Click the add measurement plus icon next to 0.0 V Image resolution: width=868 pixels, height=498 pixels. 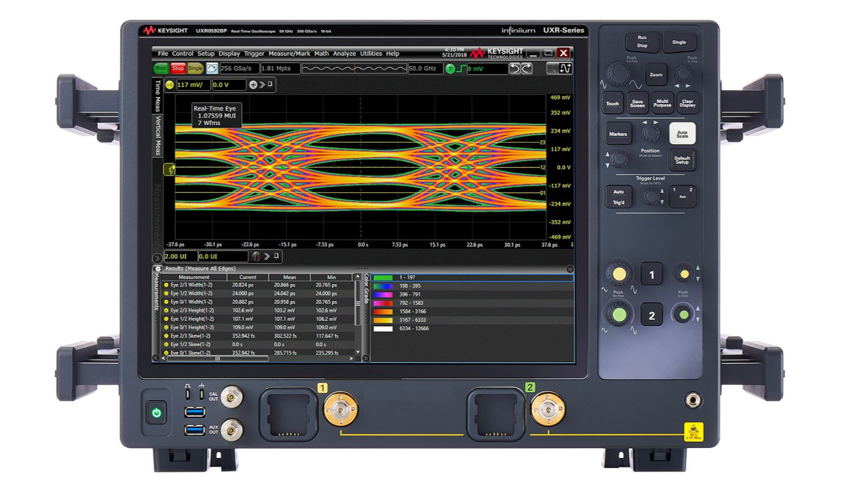tap(254, 84)
